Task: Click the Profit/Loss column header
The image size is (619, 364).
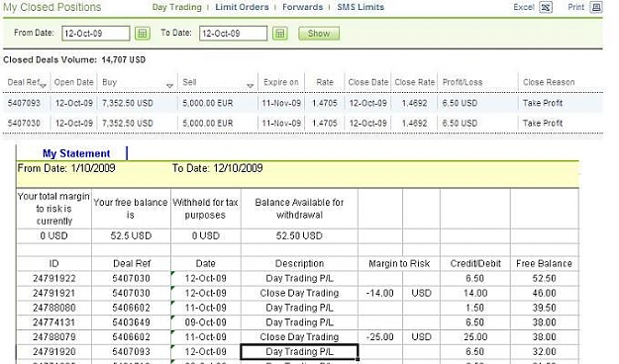Action: point(463,82)
